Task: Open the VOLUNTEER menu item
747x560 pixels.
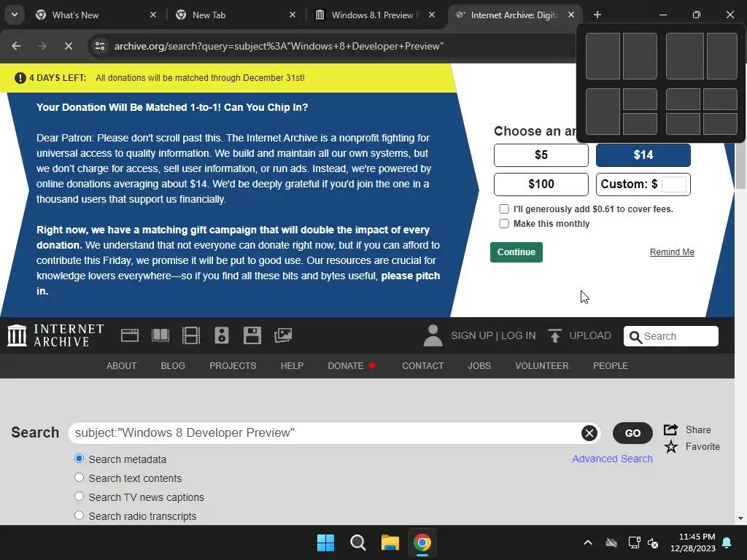Action: (542, 366)
